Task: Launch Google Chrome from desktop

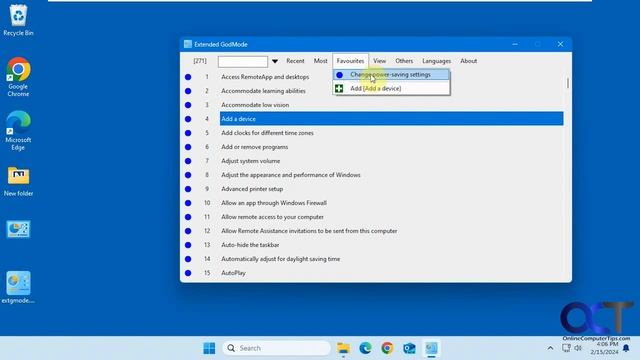Action: click(18, 77)
